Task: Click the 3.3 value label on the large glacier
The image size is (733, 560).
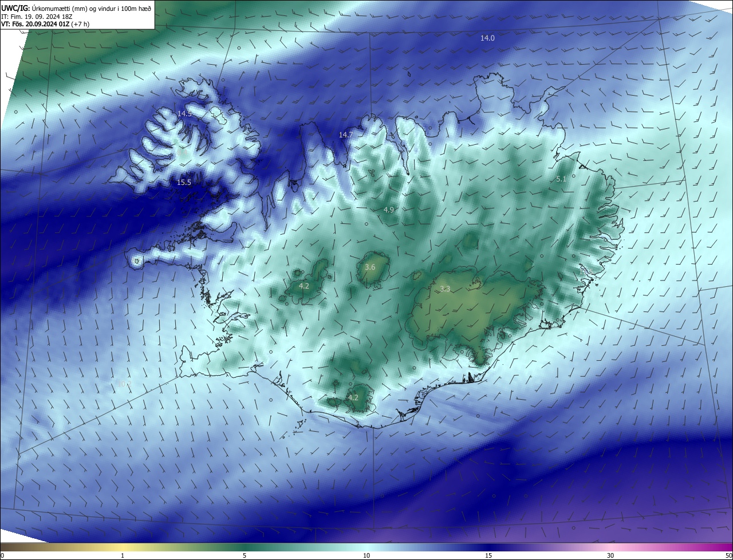Action: (445, 289)
